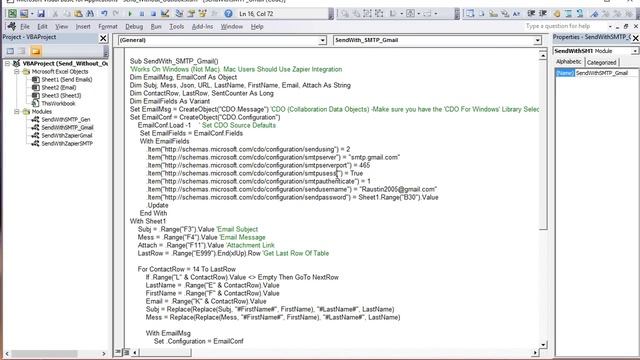
Task: Click the Parameter Info icon on the Edit toolbar
Action: tap(504, 13)
